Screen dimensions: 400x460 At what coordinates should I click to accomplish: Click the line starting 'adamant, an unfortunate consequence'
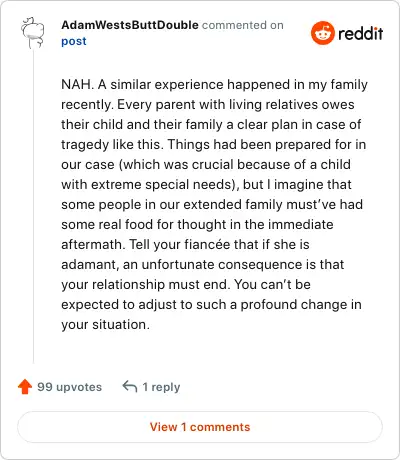[x=203, y=265]
